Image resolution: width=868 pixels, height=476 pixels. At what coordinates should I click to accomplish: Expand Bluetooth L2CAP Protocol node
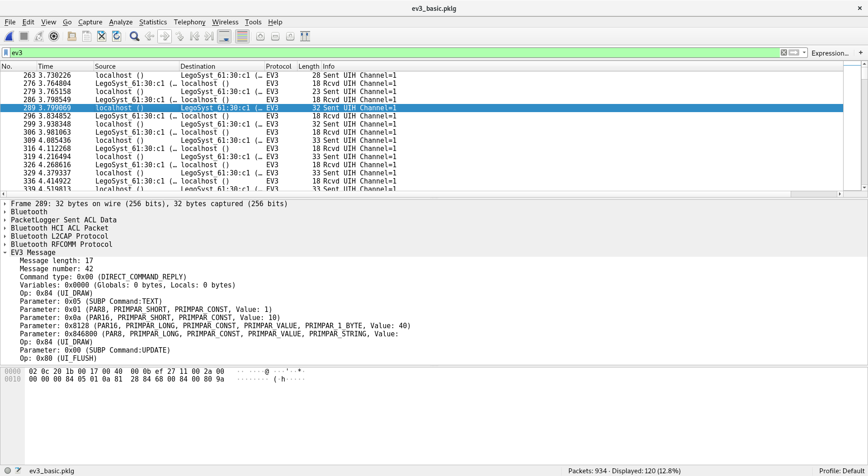(x=5, y=236)
